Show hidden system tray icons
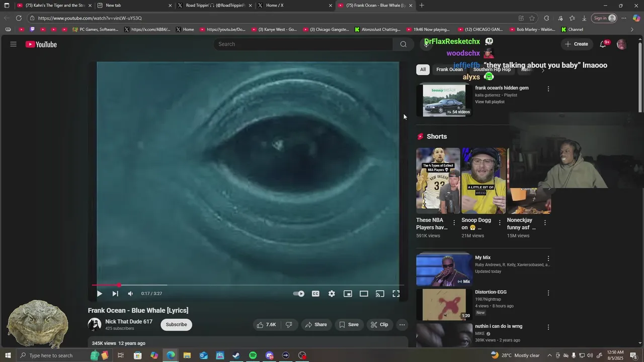Viewport: 644px width, 362px height. [x=549, y=355]
